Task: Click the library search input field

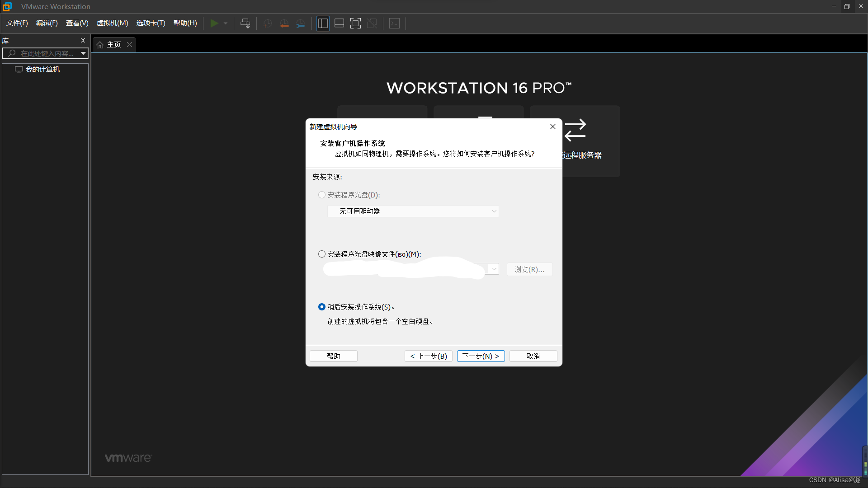Action: (47, 53)
